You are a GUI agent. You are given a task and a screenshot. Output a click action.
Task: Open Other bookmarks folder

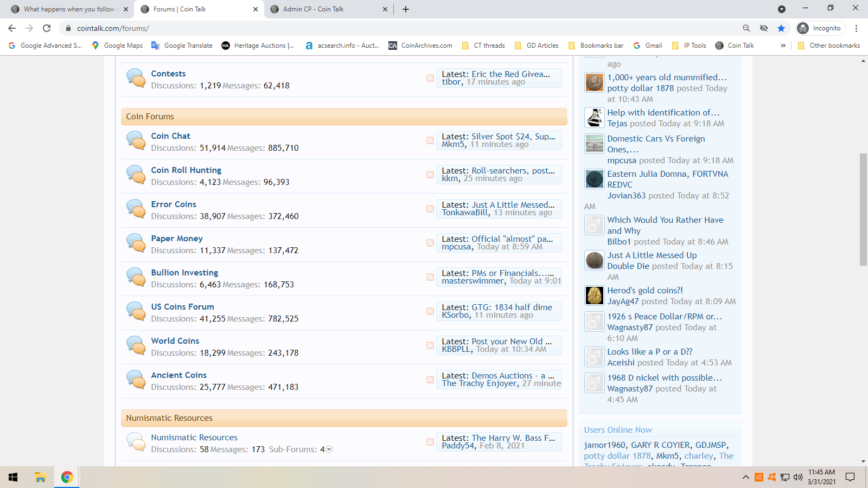[829, 46]
